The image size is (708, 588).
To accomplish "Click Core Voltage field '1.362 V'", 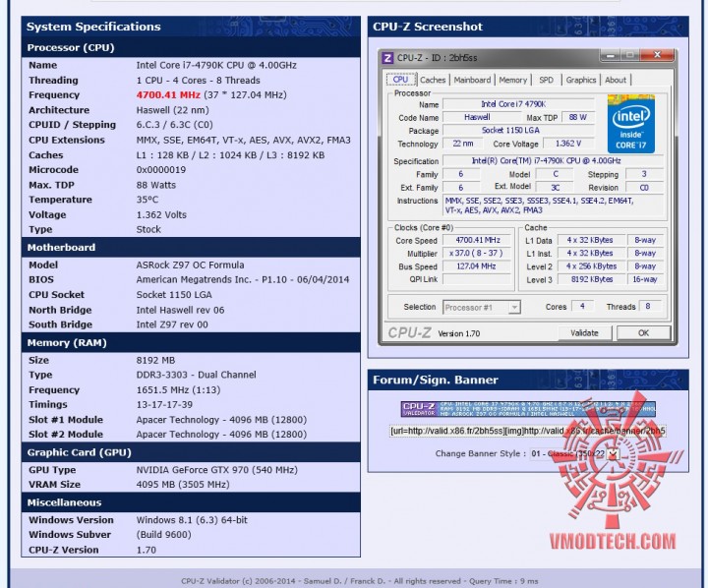I will [568, 144].
